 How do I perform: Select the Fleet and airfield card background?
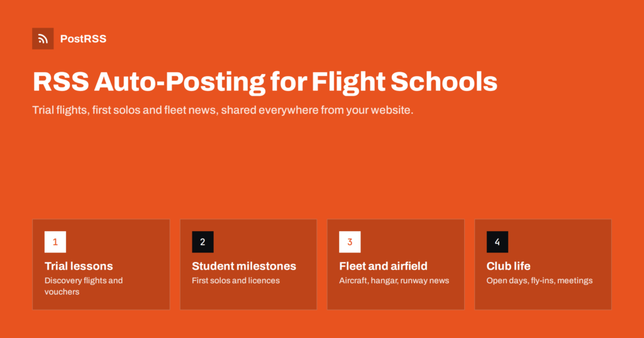pyautogui.click(x=396, y=264)
